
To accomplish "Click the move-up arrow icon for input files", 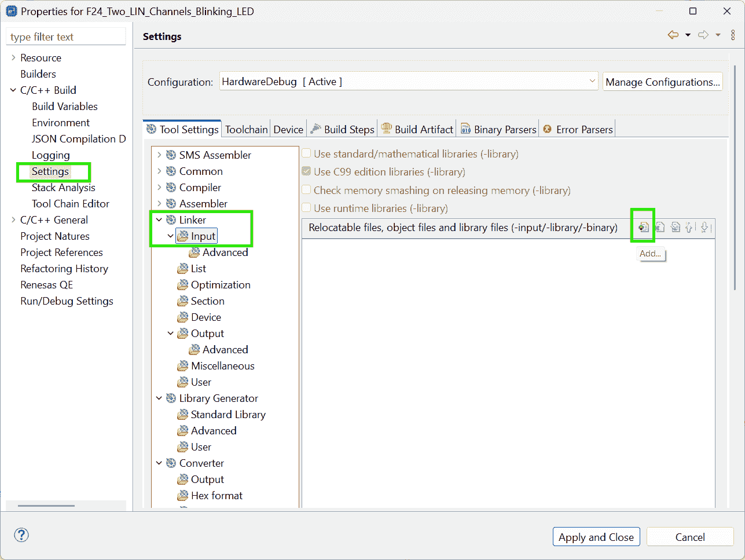I will [x=690, y=227].
